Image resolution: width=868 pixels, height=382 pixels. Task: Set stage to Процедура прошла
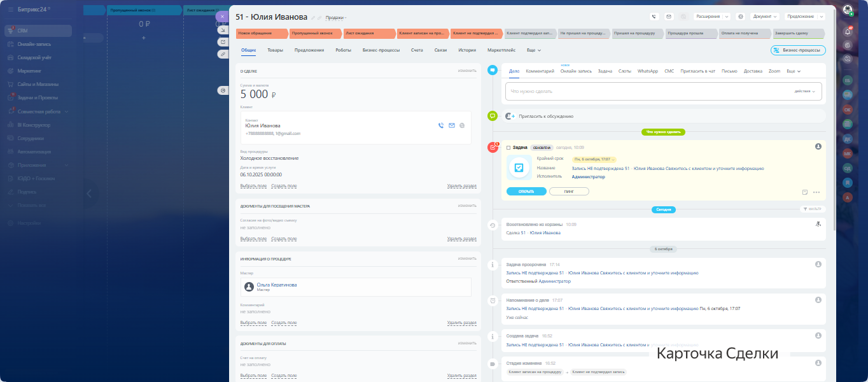pos(692,33)
